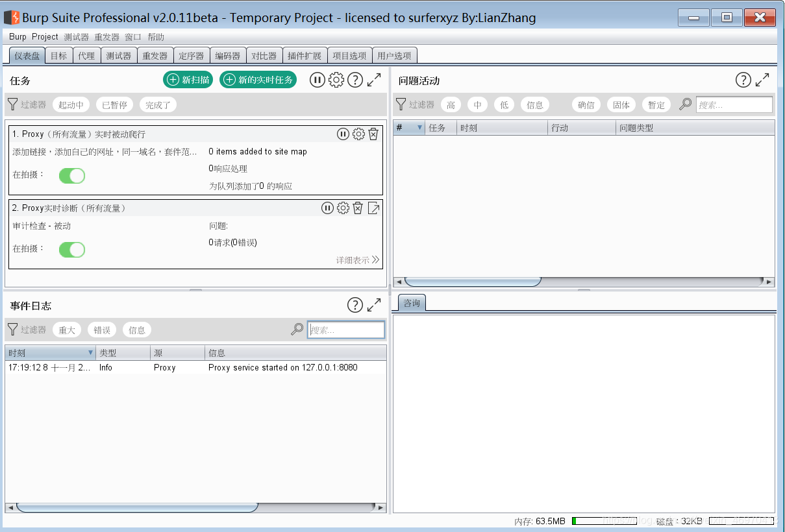The height and width of the screenshot is (532, 785).
Task: Click the 0 items added to site map text
Action: (x=258, y=151)
